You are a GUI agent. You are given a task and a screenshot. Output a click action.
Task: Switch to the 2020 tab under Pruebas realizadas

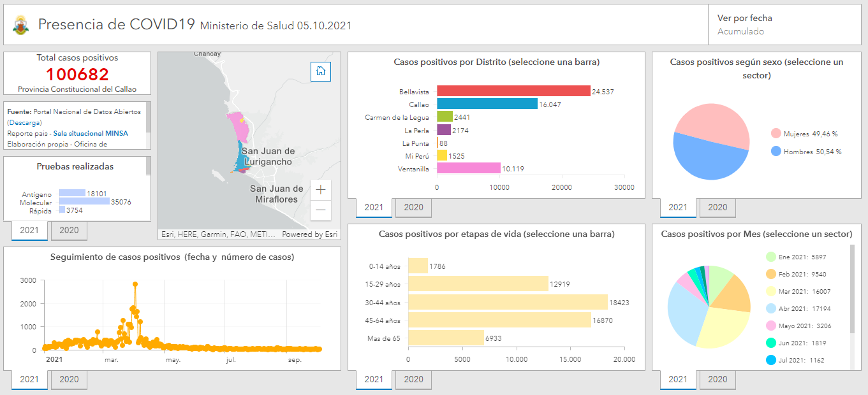[68, 230]
